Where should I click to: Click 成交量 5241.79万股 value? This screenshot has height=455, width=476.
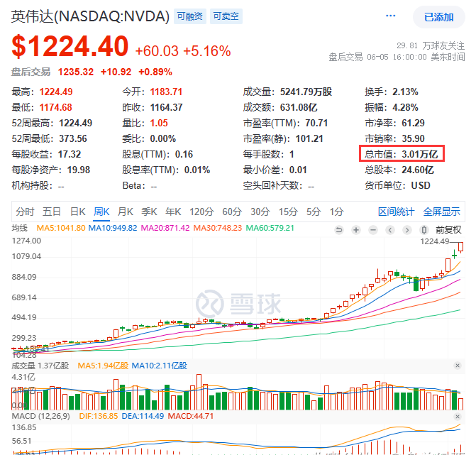(306, 92)
